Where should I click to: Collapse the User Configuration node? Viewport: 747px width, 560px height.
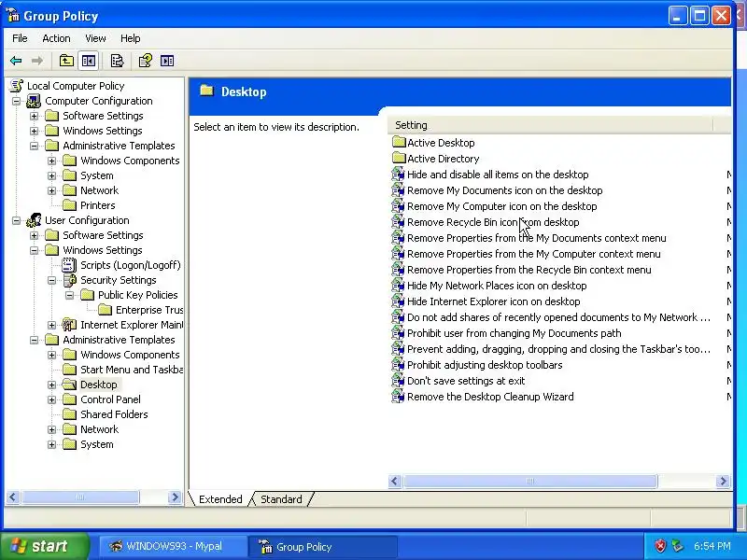pos(16,220)
